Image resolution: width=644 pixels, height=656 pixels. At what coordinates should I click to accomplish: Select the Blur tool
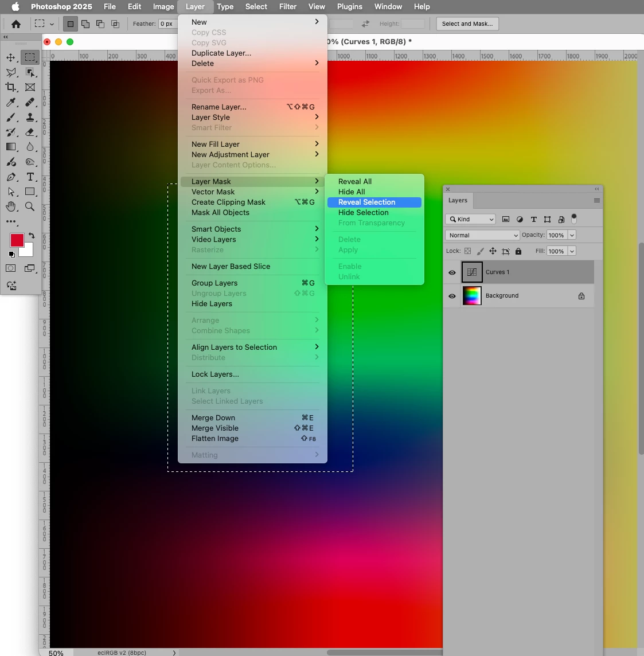pos(30,147)
